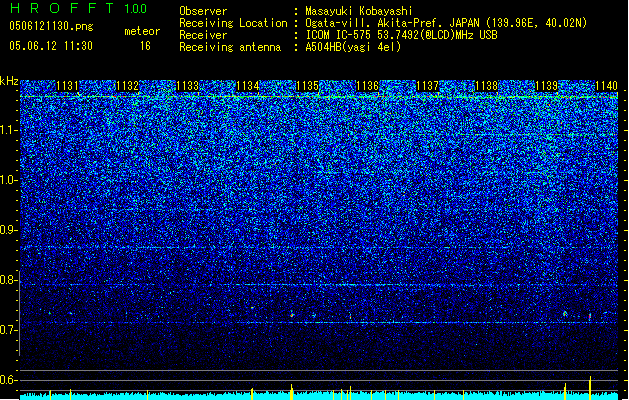Image resolution: width=629 pixels, height=400 pixels.
Task: Click time marker 1134
Action: click(248, 85)
